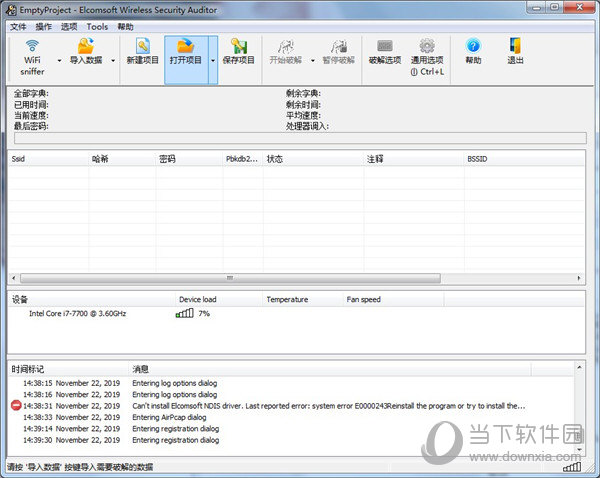Click the table's left scroll arrow
The height and width of the screenshot is (478, 600).
tap(14, 278)
